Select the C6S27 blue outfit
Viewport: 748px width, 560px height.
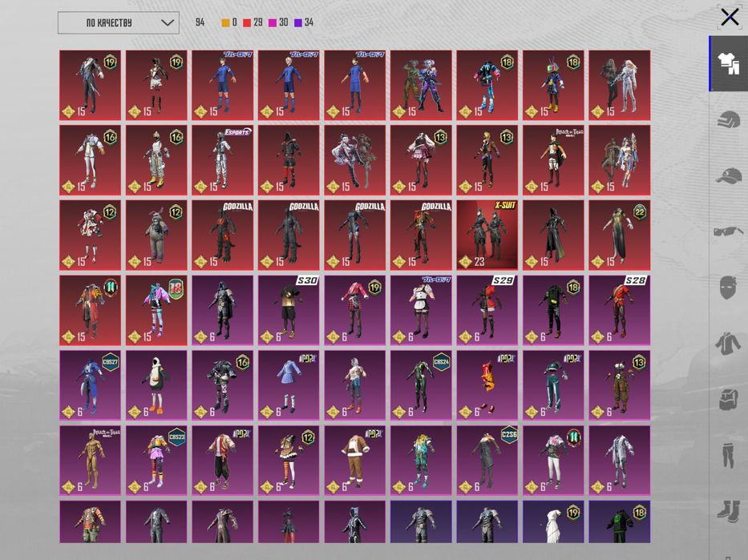click(90, 385)
